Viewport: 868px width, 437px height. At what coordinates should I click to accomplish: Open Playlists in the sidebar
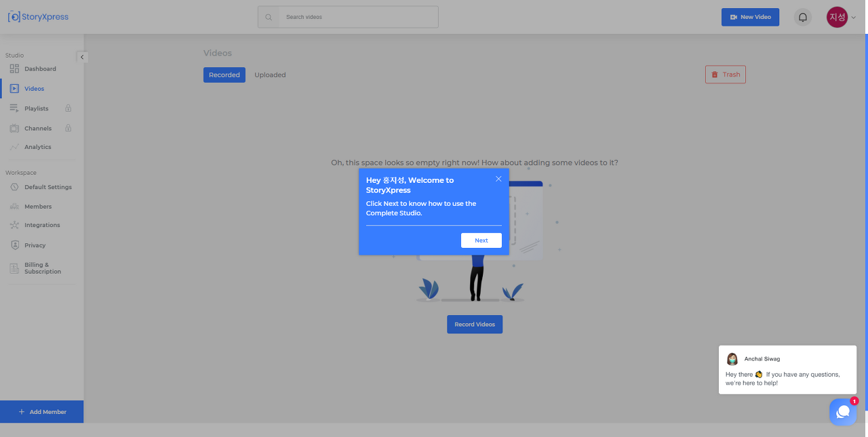(x=37, y=108)
